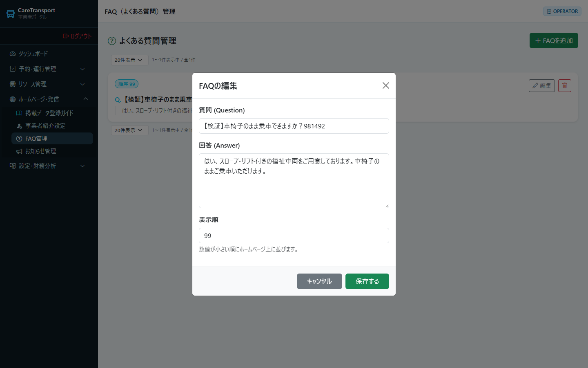Click the question-mark icon beside FAQ管理
The width and height of the screenshot is (588, 368).
pyautogui.click(x=19, y=139)
